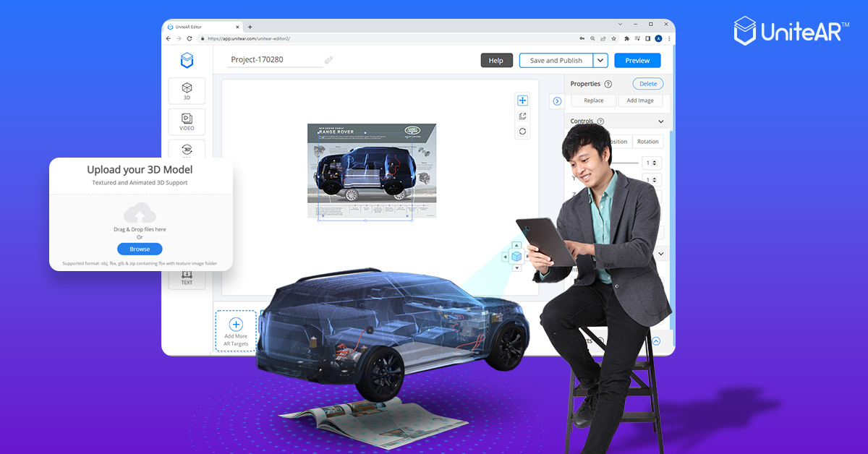The width and height of the screenshot is (868, 454).
Task: Click the rotate tool on canvas toolbar
Action: tap(522, 132)
